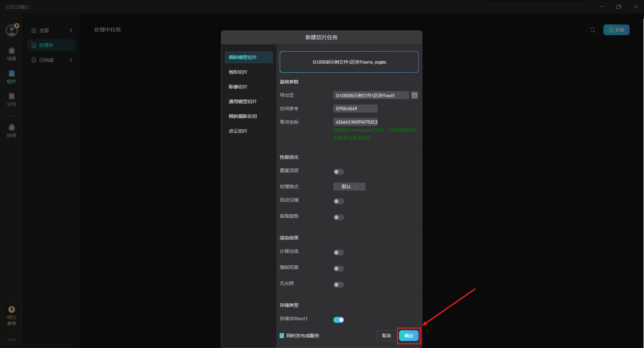
Task: Turn on the 计算法线 switch
Action: [338, 253]
